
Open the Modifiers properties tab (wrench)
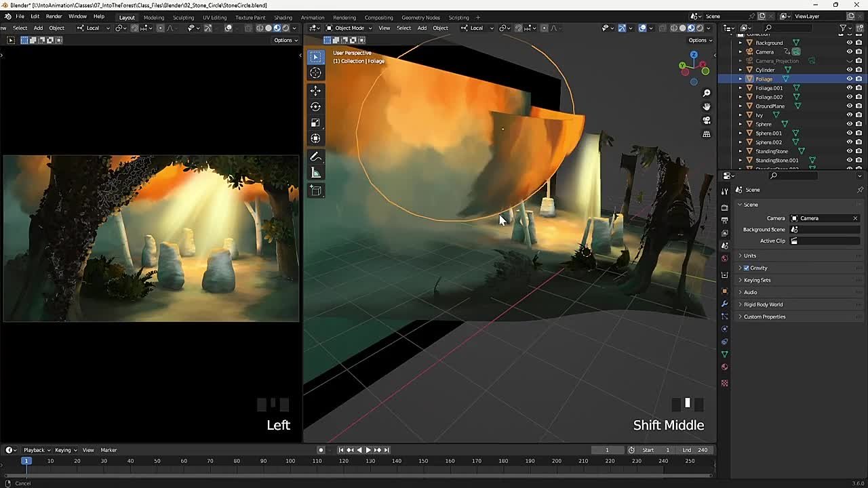pyautogui.click(x=724, y=304)
